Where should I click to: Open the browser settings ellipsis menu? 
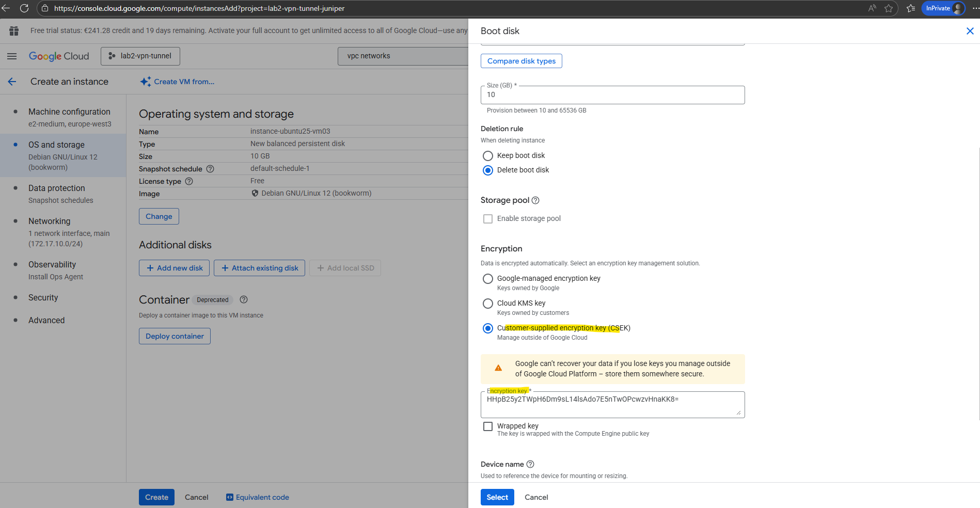pyautogui.click(x=976, y=8)
